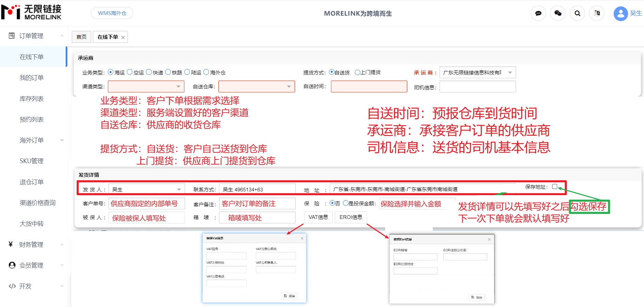Switch to the 首页 tab
This screenshot has height=307, width=644.
(81, 37)
